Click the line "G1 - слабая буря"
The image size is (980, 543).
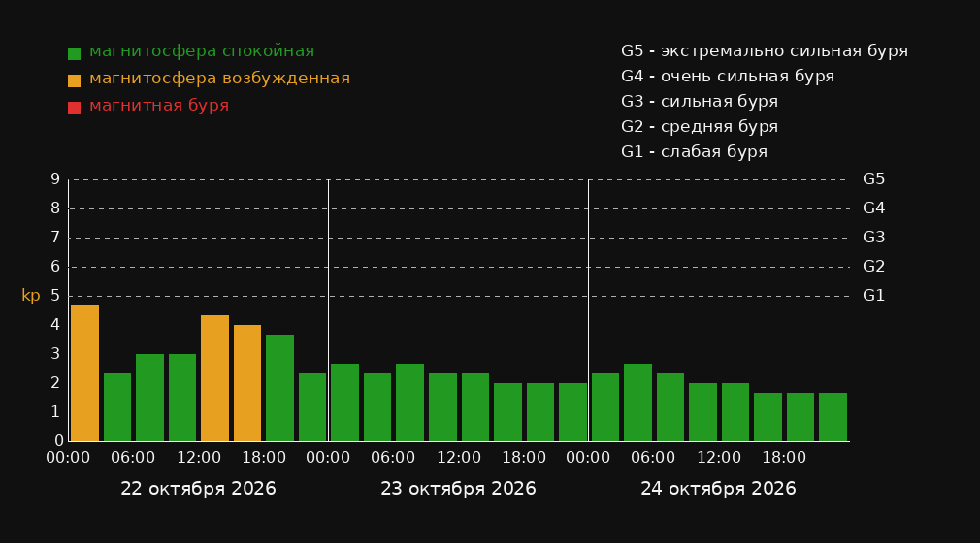pos(694,152)
